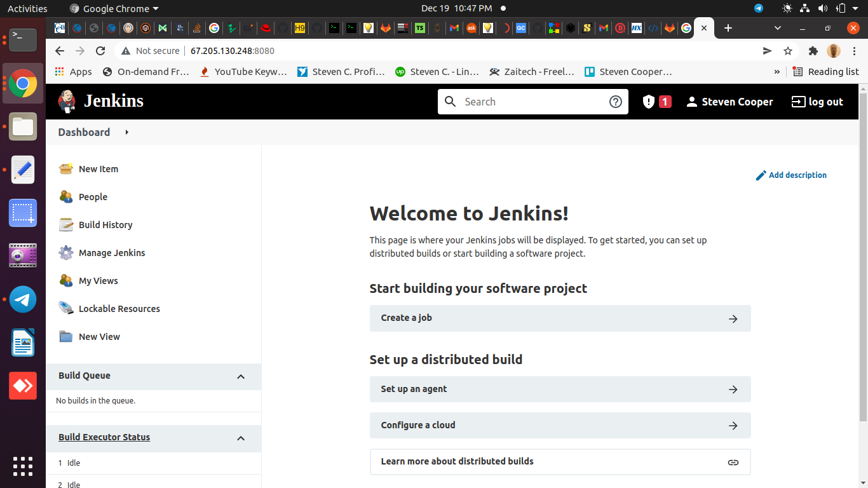Click the Not secure warning icon
868x488 pixels.
(x=125, y=51)
